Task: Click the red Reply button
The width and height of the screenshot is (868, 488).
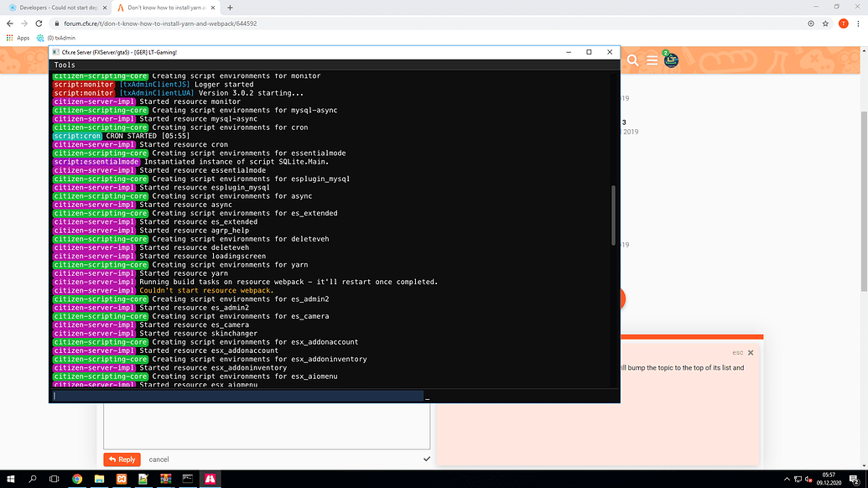Action: (x=122, y=459)
